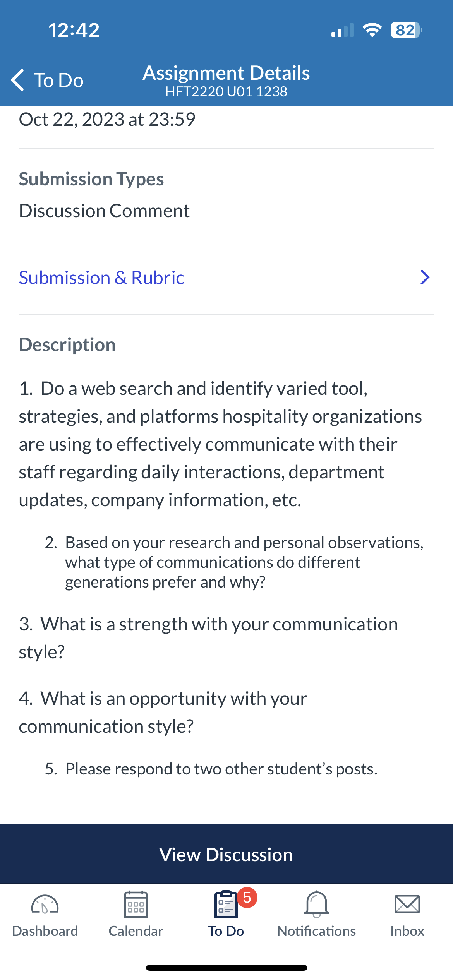Collapse the Submission Types section
This screenshot has width=453, height=980.
(91, 178)
